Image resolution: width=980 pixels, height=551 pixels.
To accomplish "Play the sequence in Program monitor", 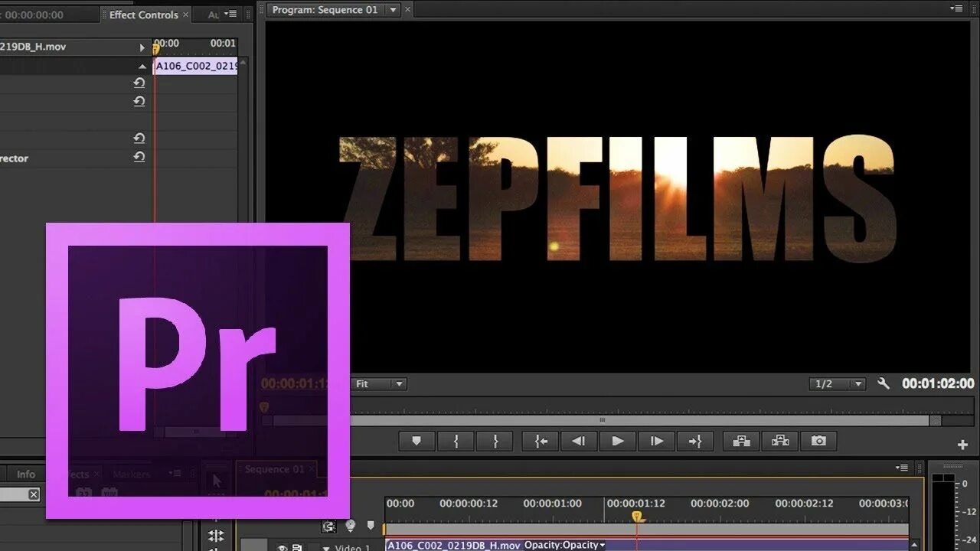I will tap(617, 441).
